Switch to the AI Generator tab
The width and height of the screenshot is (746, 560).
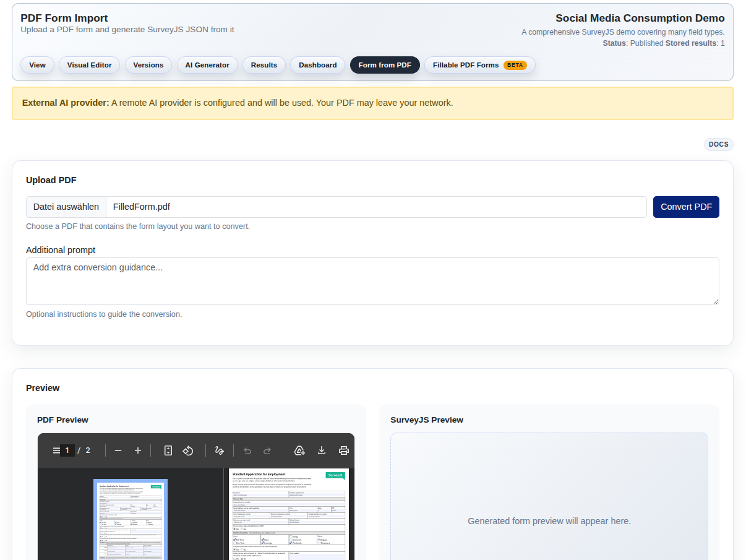tap(207, 65)
